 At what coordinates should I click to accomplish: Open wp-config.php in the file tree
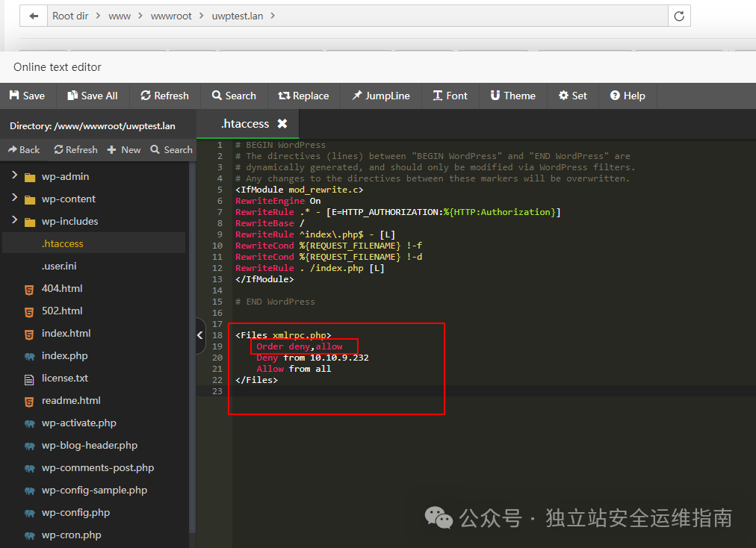pos(75,512)
